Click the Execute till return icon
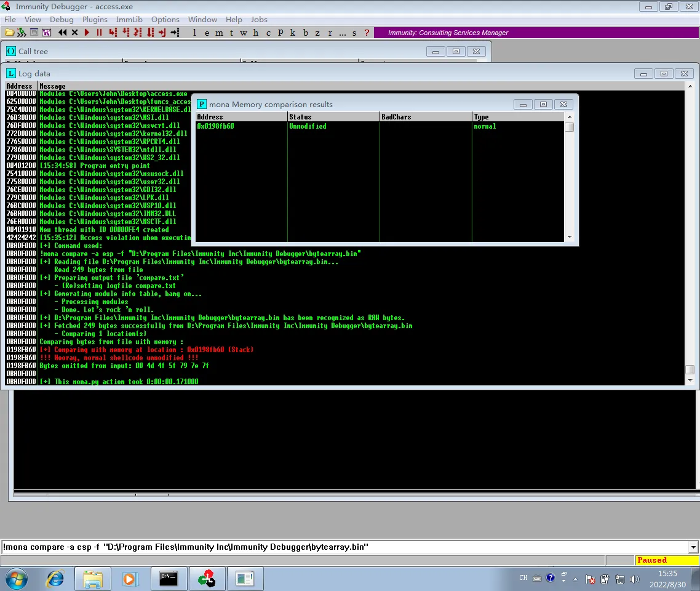The height and width of the screenshot is (591, 700). [x=162, y=33]
